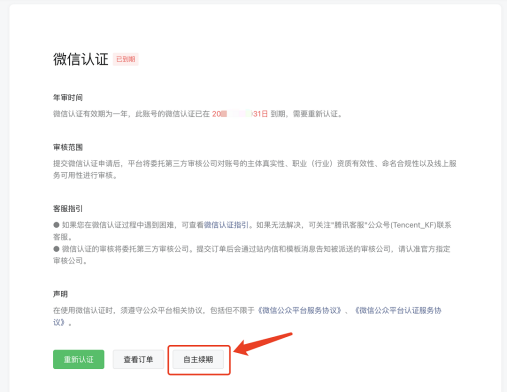The image size is (507, 392).
Task: Click the red expiry date text
Action: [240, 114]
